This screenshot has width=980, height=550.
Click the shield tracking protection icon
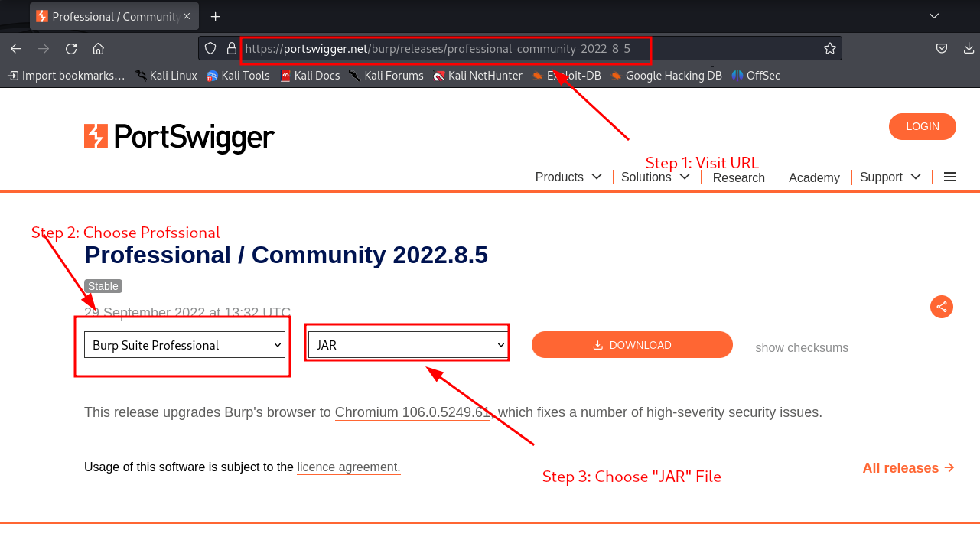tap(211, 48)
